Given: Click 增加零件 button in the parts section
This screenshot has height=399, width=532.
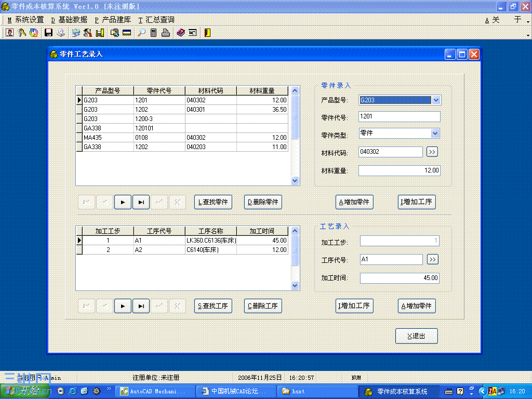Looking at the screenshot, I should 354,202.
